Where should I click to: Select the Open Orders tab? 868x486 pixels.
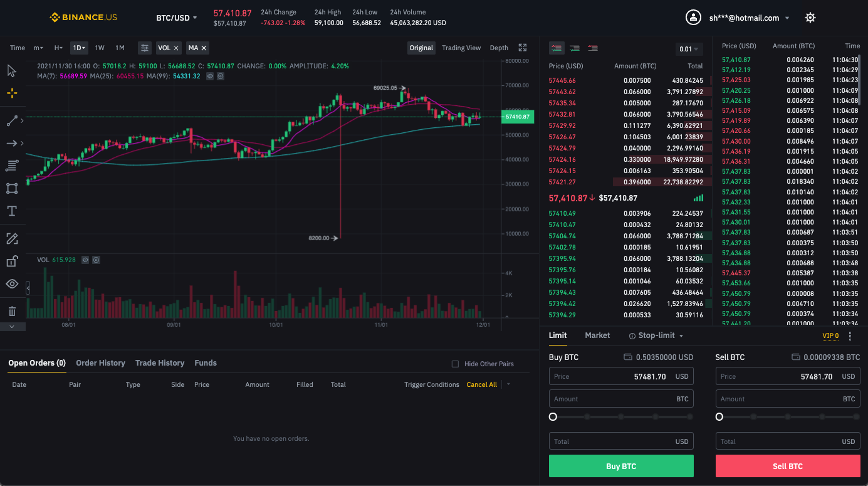pos(37,362)
